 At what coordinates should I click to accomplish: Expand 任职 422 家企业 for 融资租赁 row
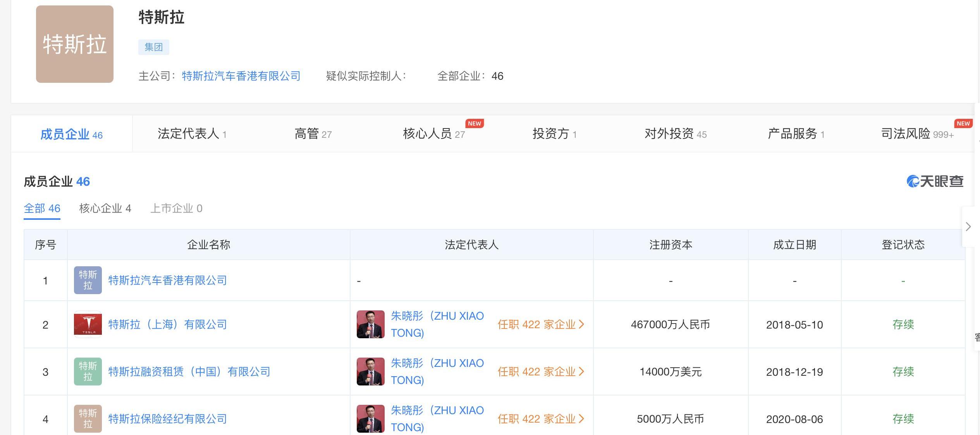coord(540,372)
